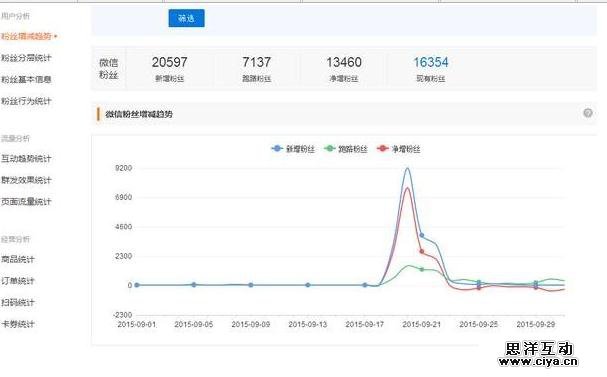607x377 pixels.
Task: Click the 2015-09-25 axis label
Action: point(478,324)
